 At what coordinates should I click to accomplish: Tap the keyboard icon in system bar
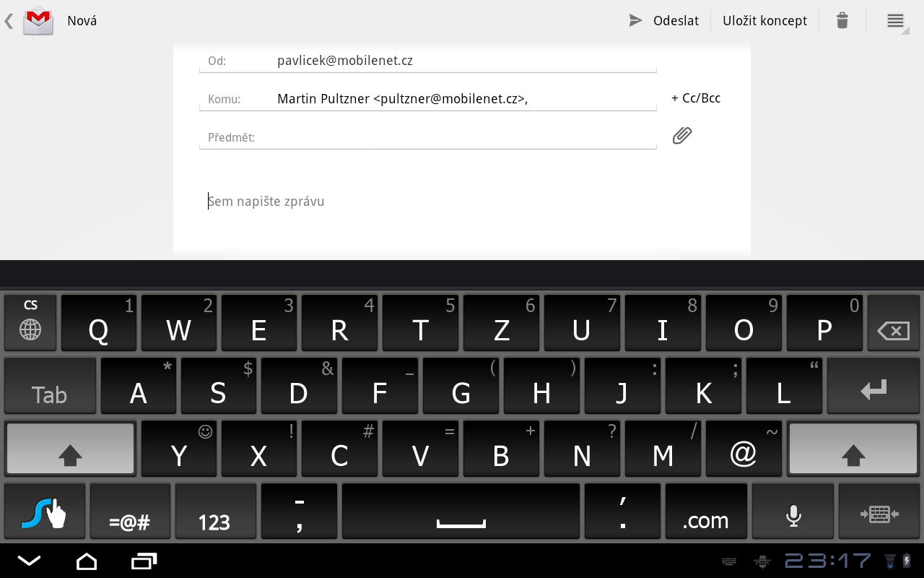pyautogui.click(x=729, y=561)
